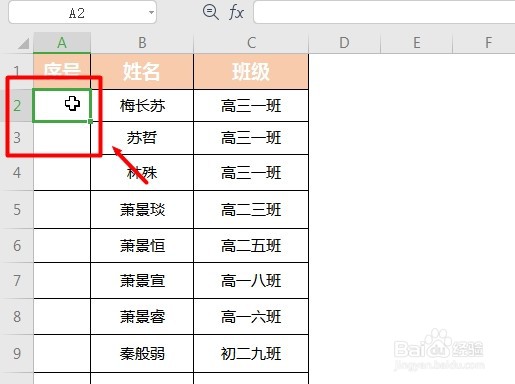
Task: Select the cell containing 高一六班
Action: (x=251, y=316)
